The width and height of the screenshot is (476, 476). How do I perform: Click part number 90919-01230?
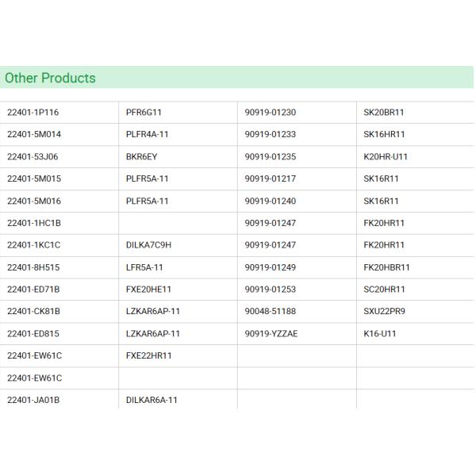pyautogui.click(x=271, y=113)
